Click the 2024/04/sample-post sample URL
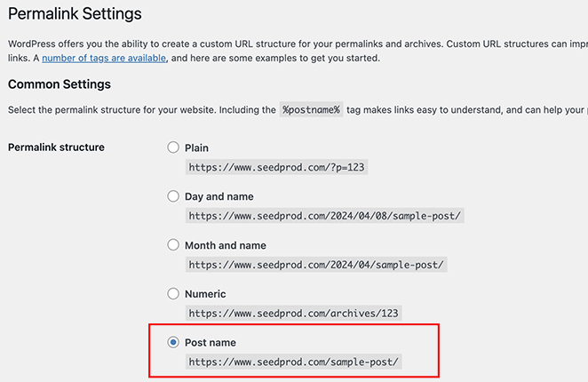The height and width of the screenshot is (382, 588). (x=316, y=264)
